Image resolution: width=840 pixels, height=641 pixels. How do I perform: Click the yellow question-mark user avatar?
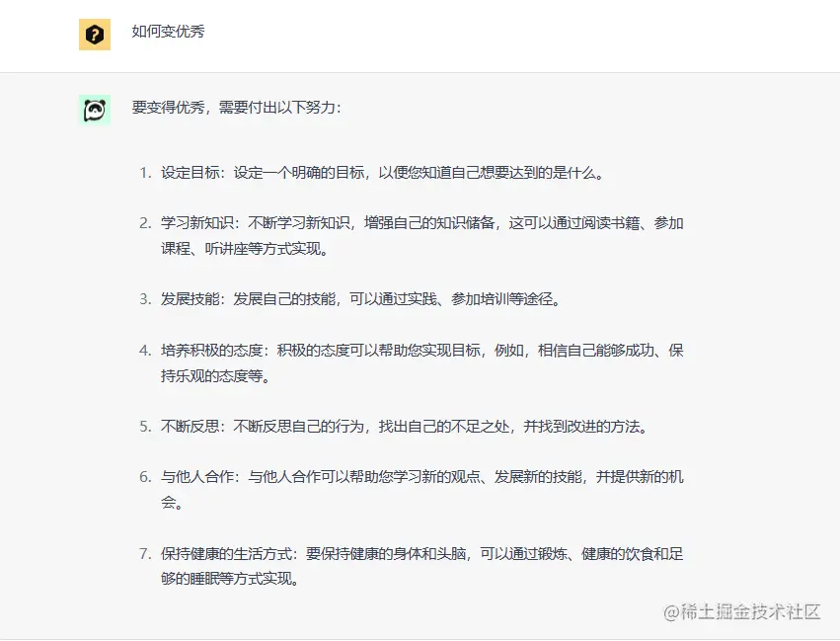point(95,35)
